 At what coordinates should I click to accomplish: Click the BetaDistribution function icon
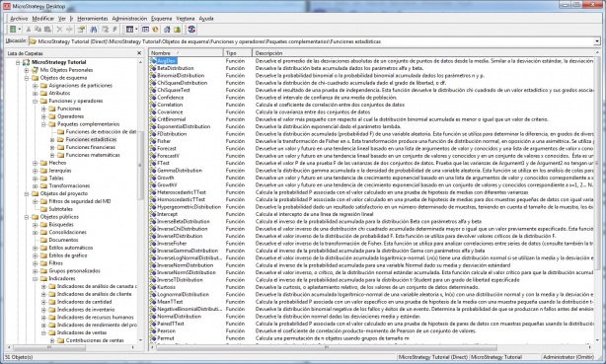153,68
